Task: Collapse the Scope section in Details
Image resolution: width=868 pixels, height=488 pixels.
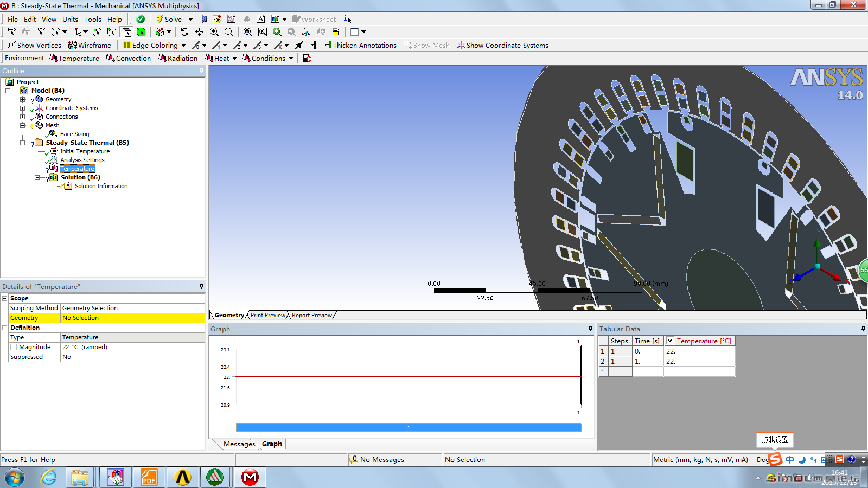Action: (x=4, y=298)
